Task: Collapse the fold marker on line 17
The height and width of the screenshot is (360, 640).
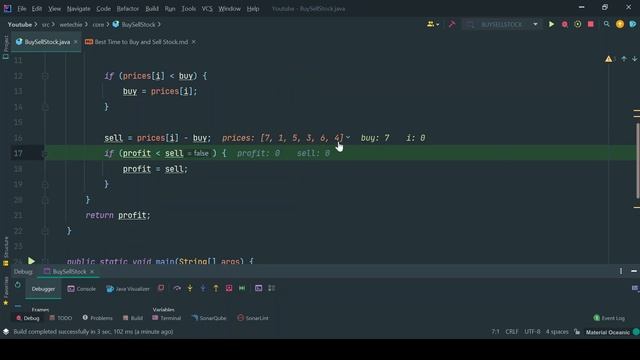Action: [45, 153]
